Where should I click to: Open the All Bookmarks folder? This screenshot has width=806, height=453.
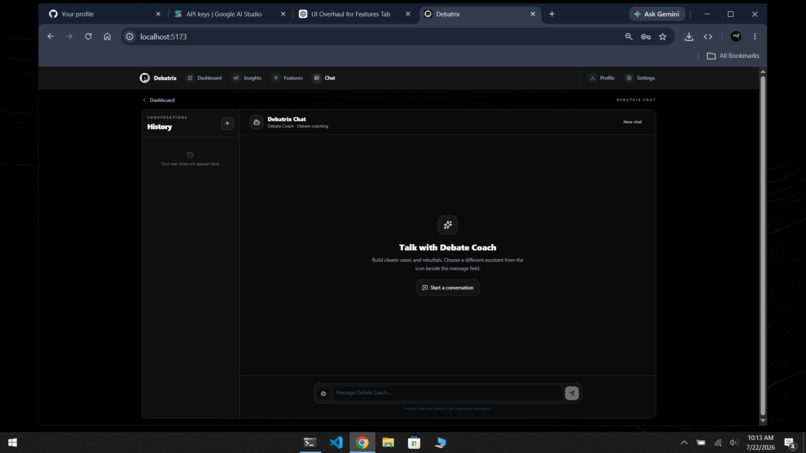pos(733,56)
